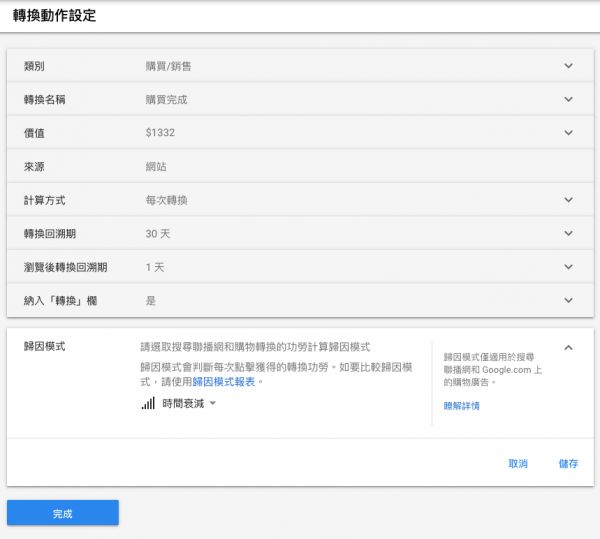Expand the 計算方式 row chevron
Viewport: 600px width, 539px height.
point(568,200)
